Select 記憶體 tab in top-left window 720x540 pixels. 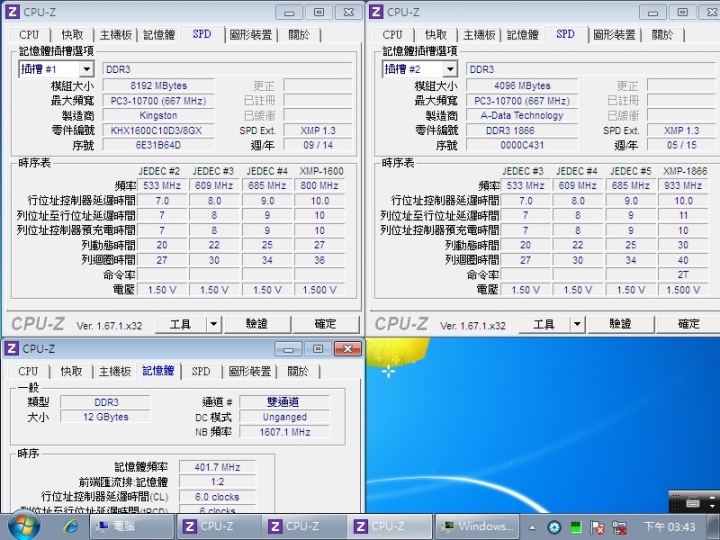click(159, 35)
